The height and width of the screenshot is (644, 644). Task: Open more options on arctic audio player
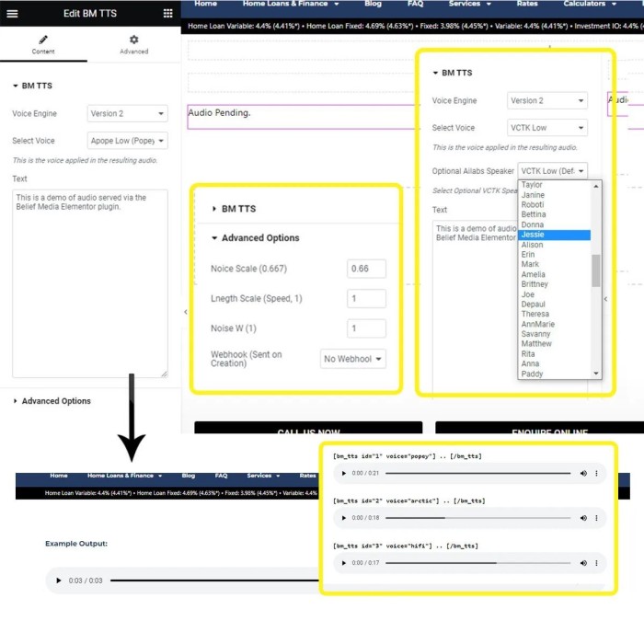(596, 517)
